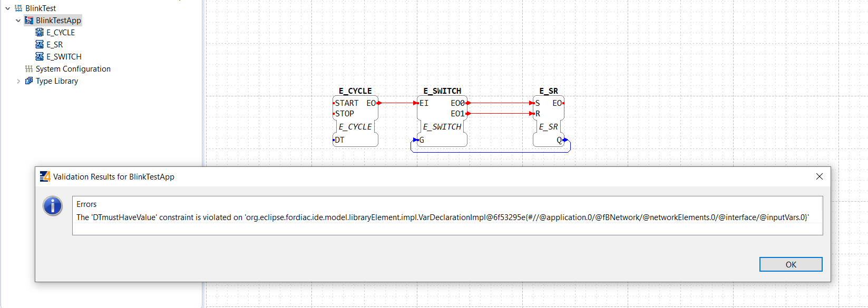
Task: Collapse the BlinkTest project node
Action: coord(8,8)
